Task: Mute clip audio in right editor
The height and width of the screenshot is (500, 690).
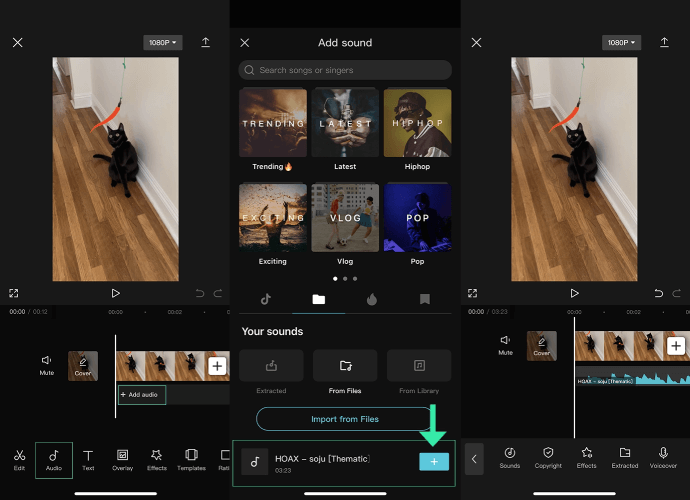Action: click(505, 345)
